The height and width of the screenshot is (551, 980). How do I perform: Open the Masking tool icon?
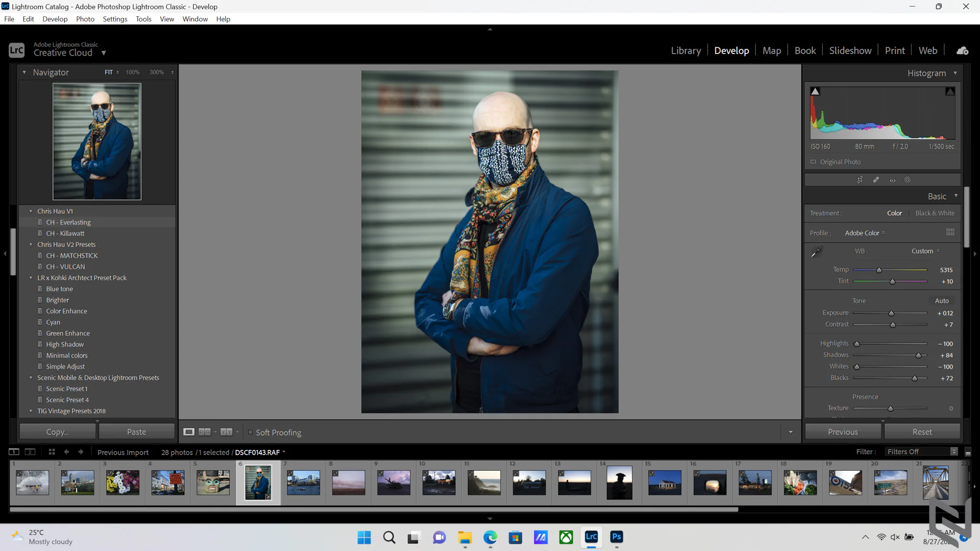tap(907, 180)
